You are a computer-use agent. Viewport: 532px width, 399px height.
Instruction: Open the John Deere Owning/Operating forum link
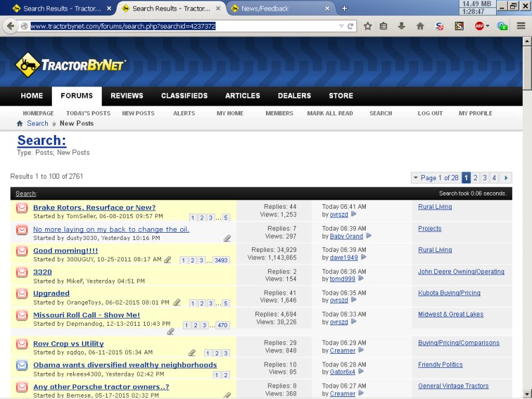[461, 271]
